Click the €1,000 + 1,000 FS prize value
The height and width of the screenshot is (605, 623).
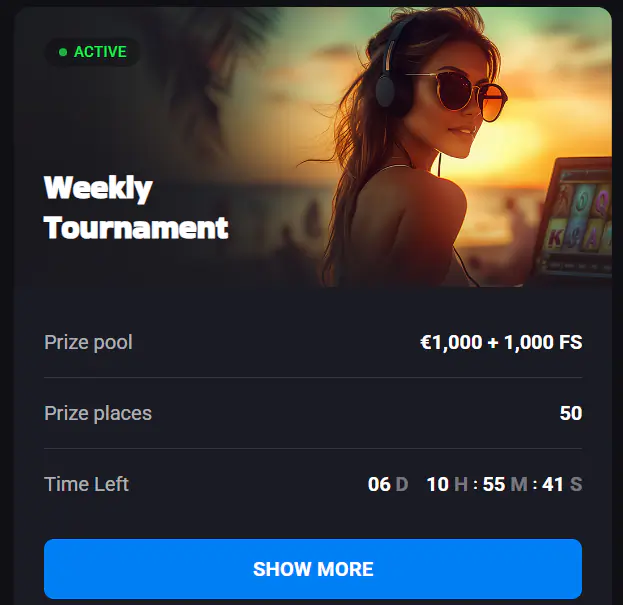(x=501, y=342)
